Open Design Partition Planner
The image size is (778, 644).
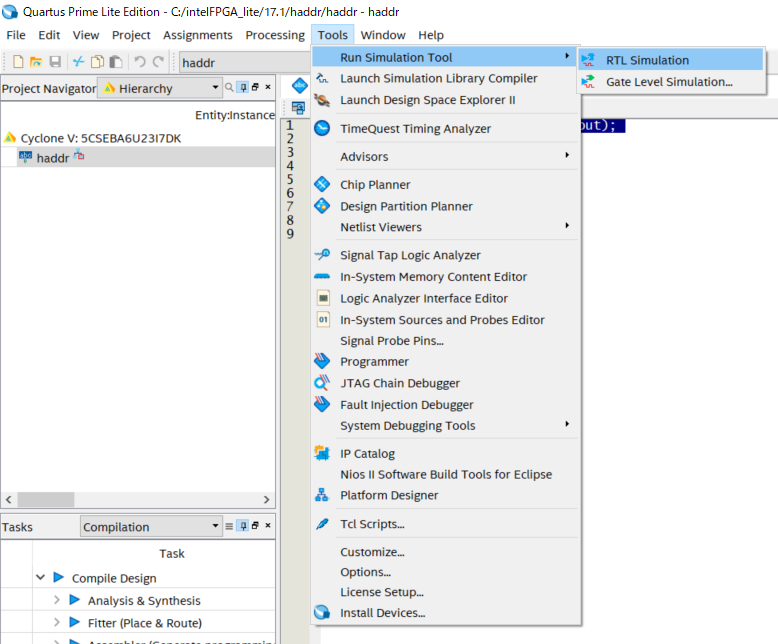pos(445,206)
